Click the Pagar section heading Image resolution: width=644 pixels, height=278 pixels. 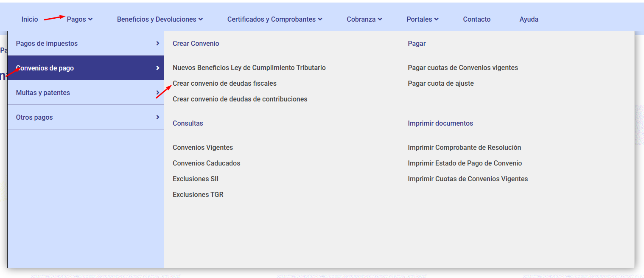point(417,43)
